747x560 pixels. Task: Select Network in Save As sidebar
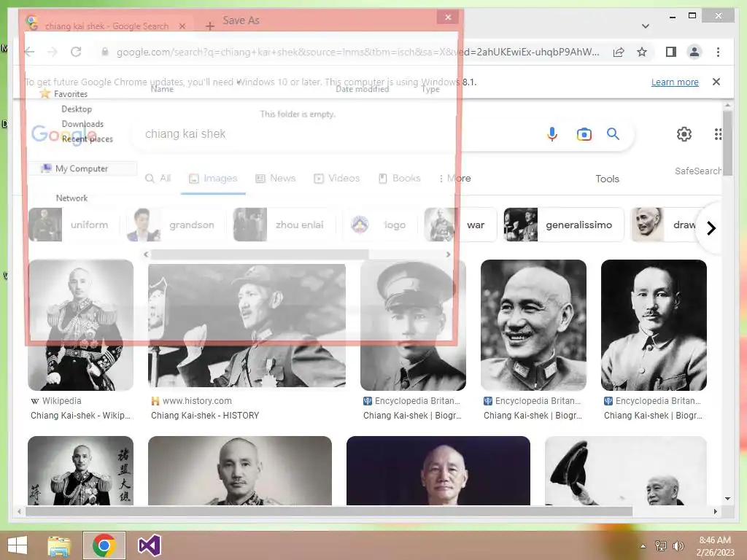(71, 198)
